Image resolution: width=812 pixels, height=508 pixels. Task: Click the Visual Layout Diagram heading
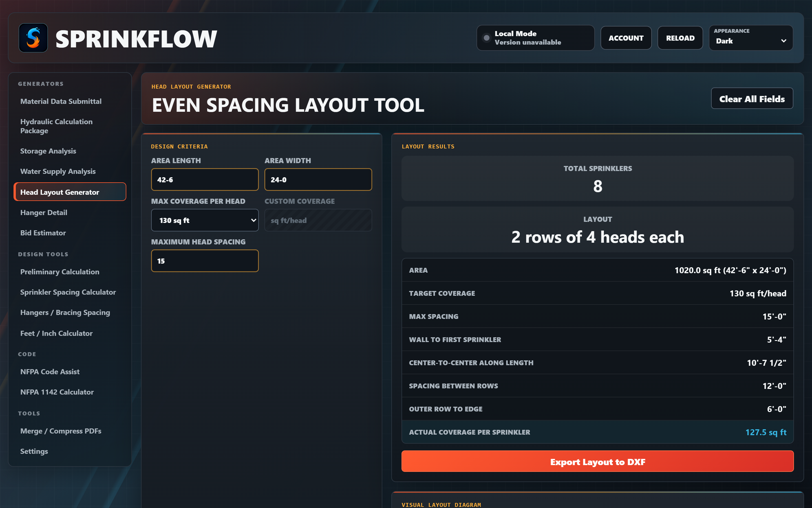pyautogui.click(x=441, y=505)
